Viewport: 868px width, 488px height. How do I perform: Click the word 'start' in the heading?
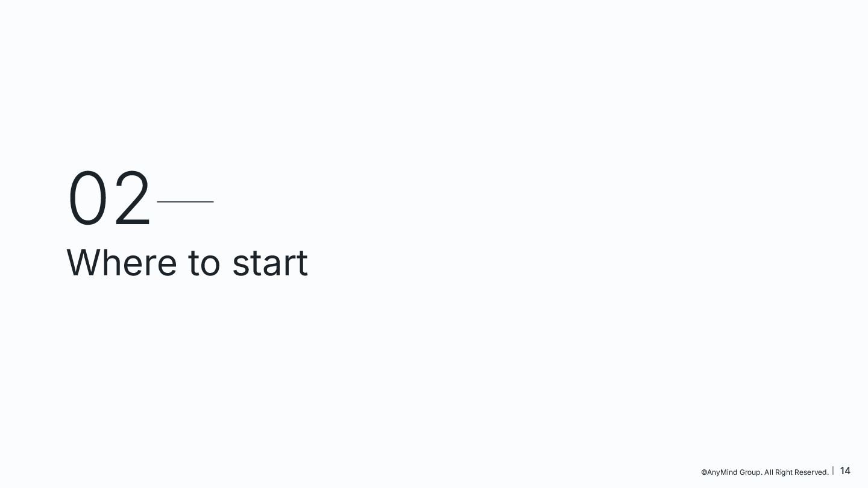click(269, 264)
